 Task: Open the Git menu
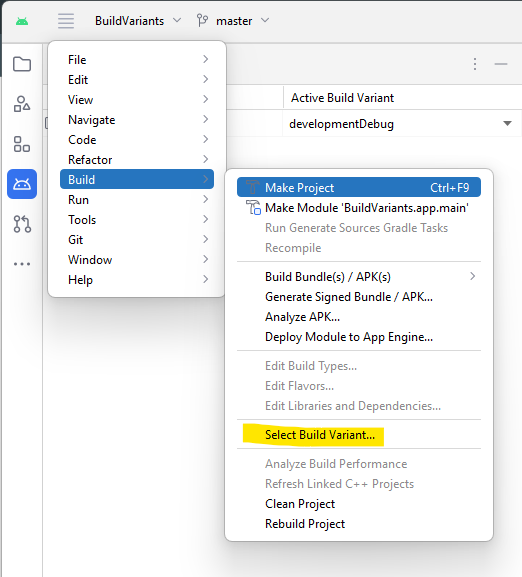click(137, 240)
